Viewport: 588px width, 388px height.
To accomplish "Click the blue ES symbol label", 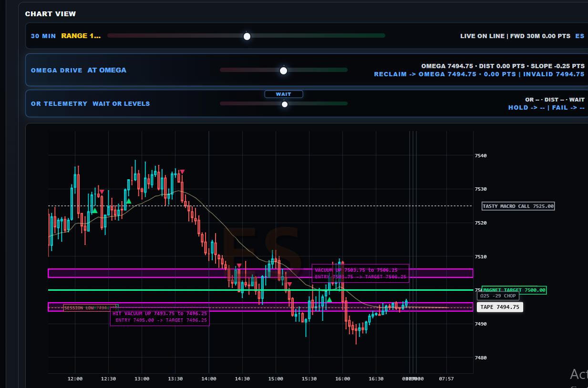I will coord(579,36).
